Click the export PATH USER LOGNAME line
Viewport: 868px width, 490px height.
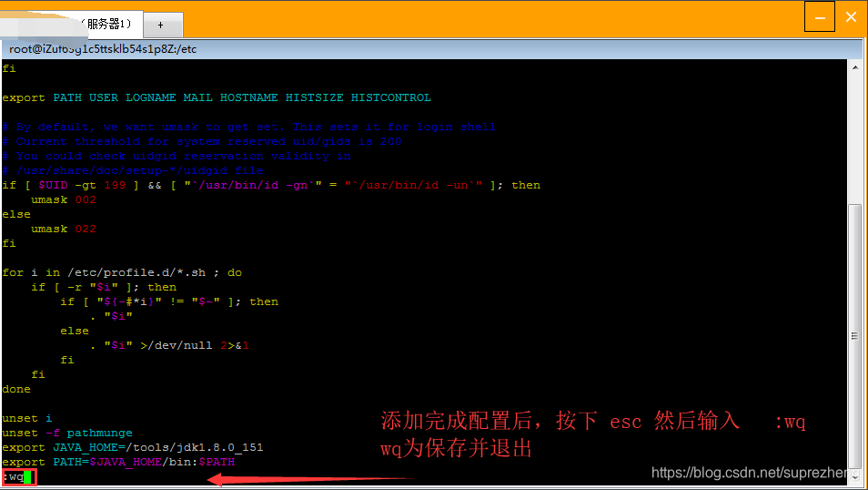(217, 97)
